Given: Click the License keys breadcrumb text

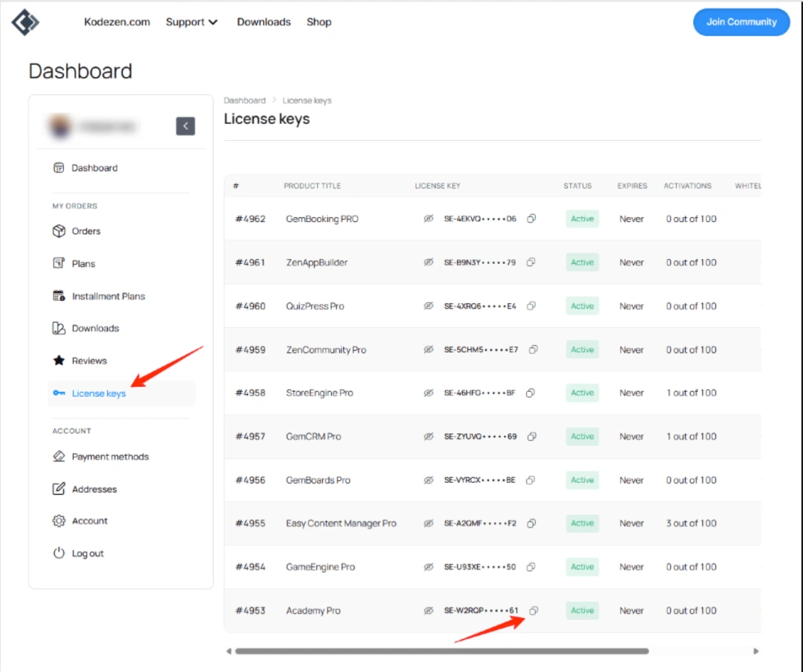Looking at the screenshot, I should coord(306,100).
